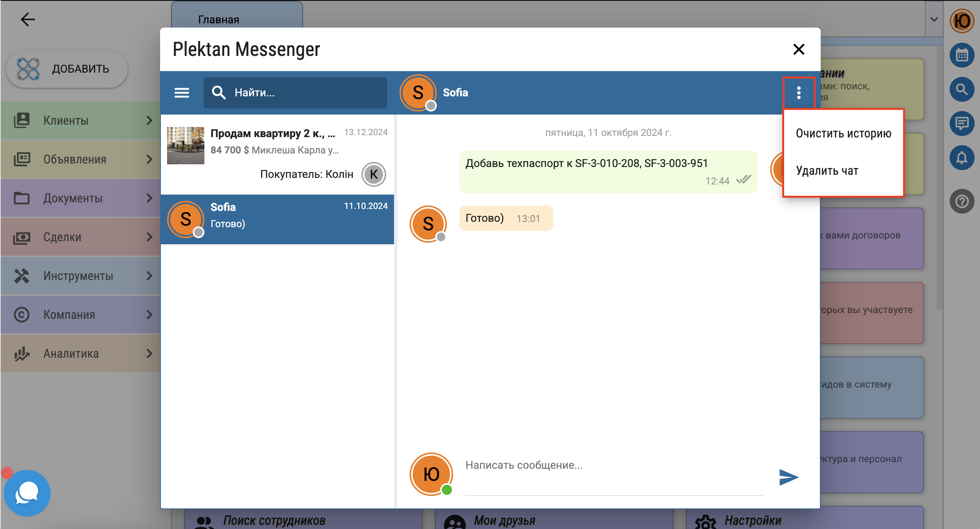Click the buyer K avatar
The height and width of the screenshot is (529, 980).
click(x=373, y=174)
